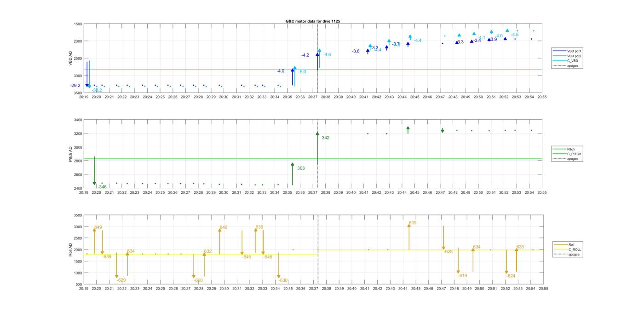Click the '500' tick on Roll axis
Viewport: 644px width, 319px height.
[79, 284]
